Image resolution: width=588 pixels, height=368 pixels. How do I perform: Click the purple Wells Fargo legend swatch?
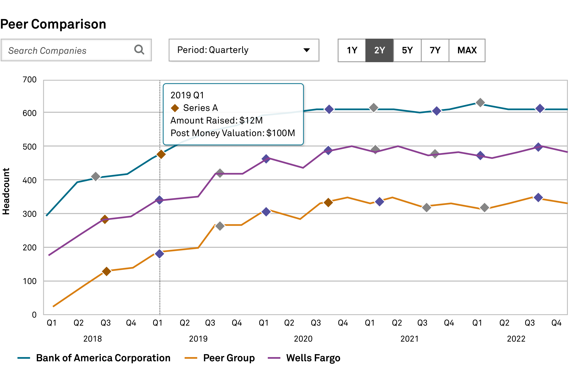click(x=274, y=358)
